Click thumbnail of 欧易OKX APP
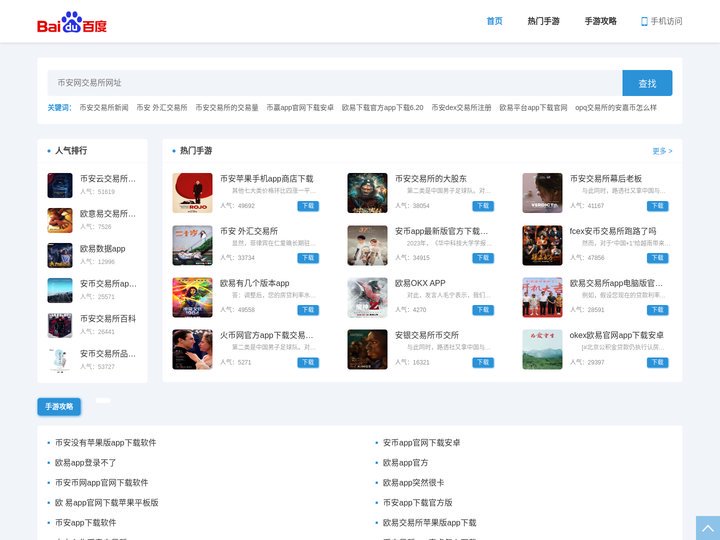The image size is (720, 540). tap(367, 298)
